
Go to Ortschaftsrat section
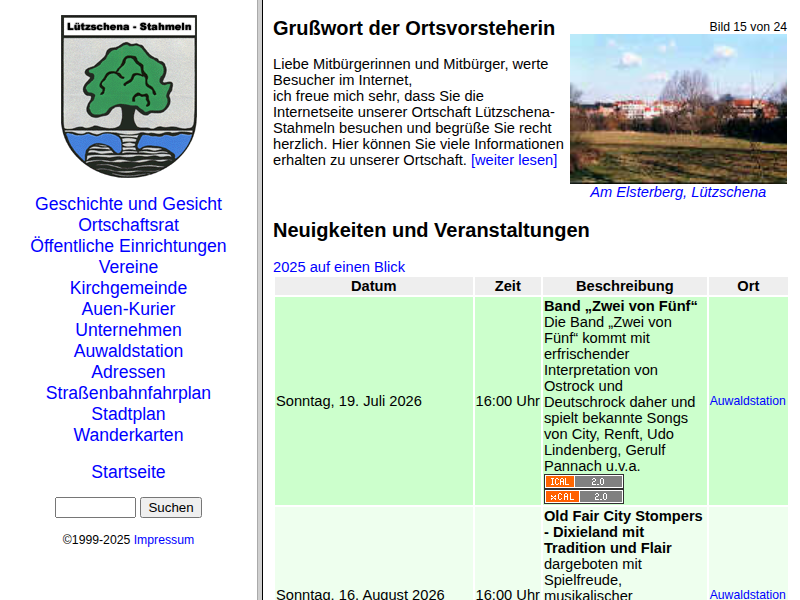pyautogui.click(x=129, y=224)
